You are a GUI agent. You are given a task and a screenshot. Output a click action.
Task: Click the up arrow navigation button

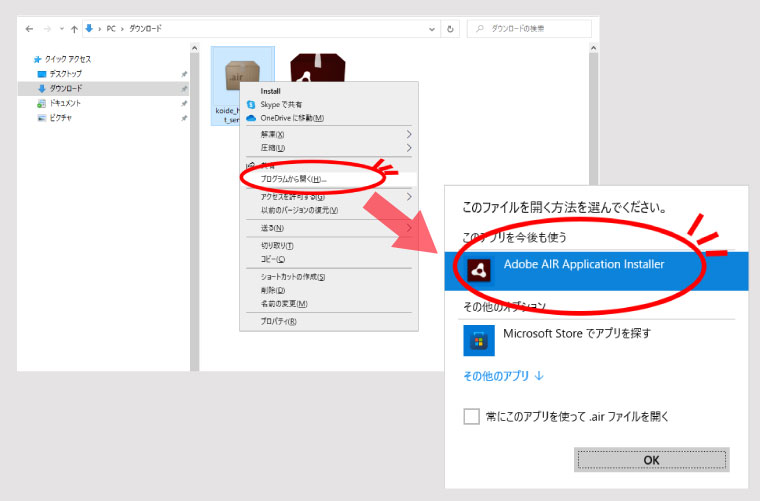point(75,29)
